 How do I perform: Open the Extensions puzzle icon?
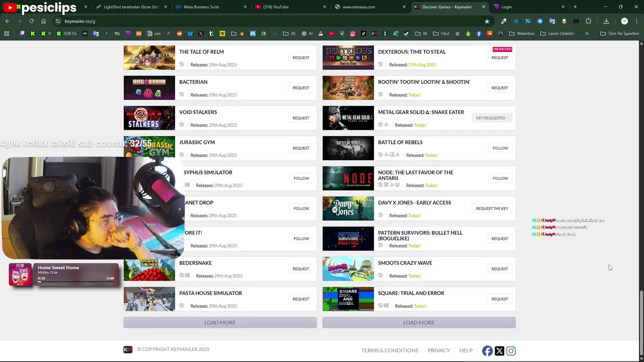(588, 21)
